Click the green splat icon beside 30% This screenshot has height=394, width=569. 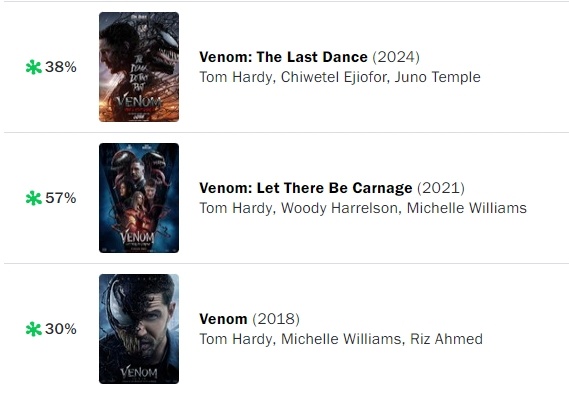(34, 329)
